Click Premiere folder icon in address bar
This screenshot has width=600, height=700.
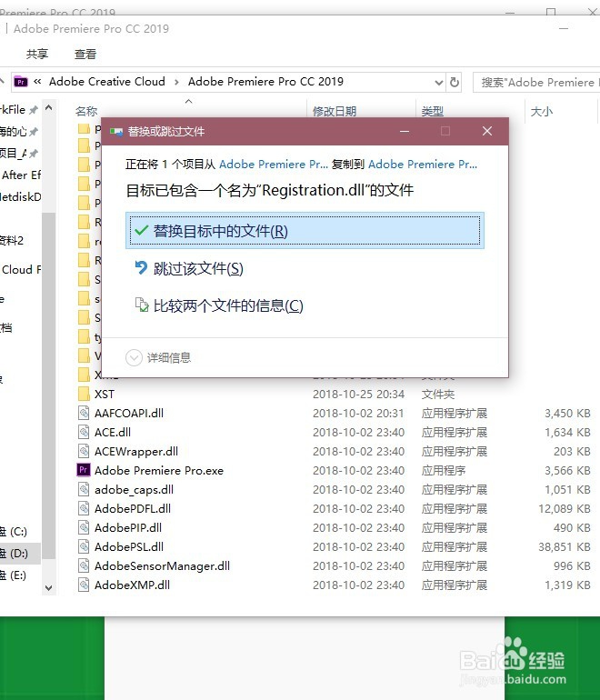[21, 82]
